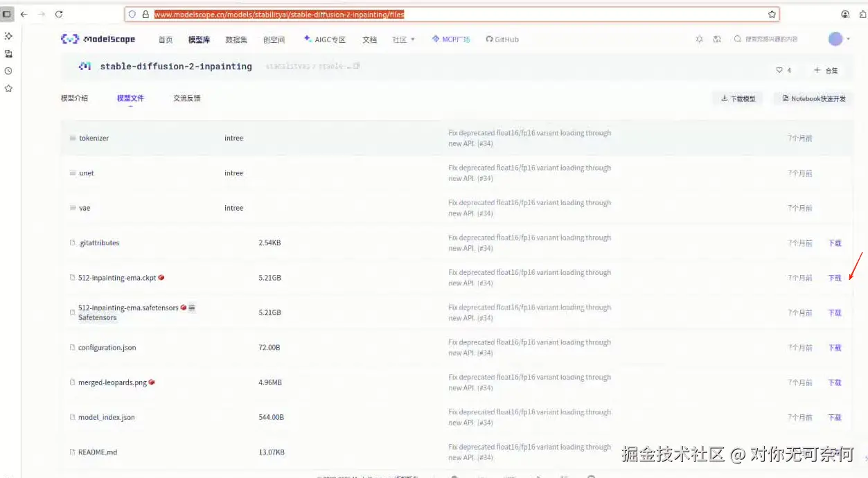
Task: Click the browser URL address field
Action: click(x=452, y=14)
